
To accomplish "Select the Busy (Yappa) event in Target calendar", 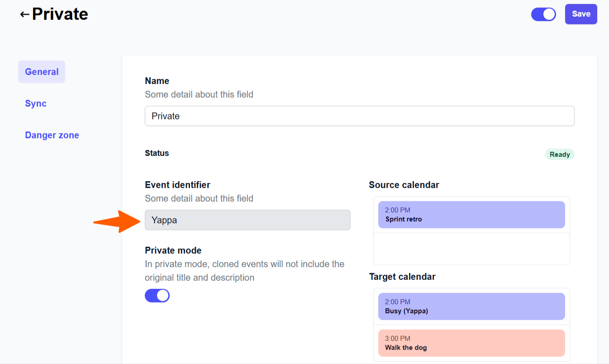I will 471,307.
